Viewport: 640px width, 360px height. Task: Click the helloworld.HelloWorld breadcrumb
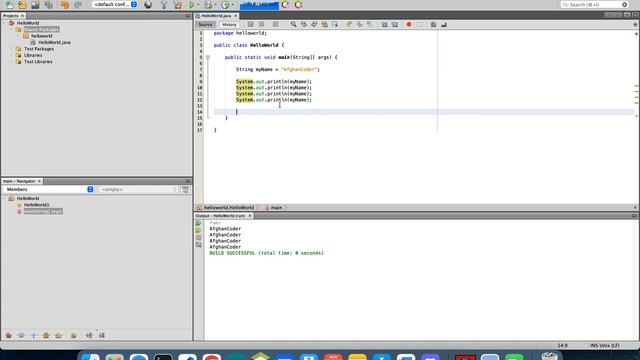coord(229,208)
